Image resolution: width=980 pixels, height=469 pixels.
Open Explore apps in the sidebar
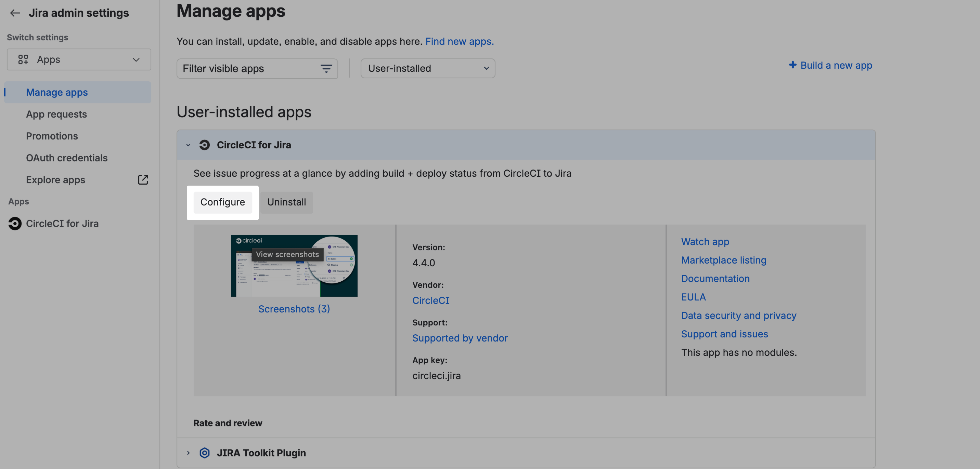(55, 180)
